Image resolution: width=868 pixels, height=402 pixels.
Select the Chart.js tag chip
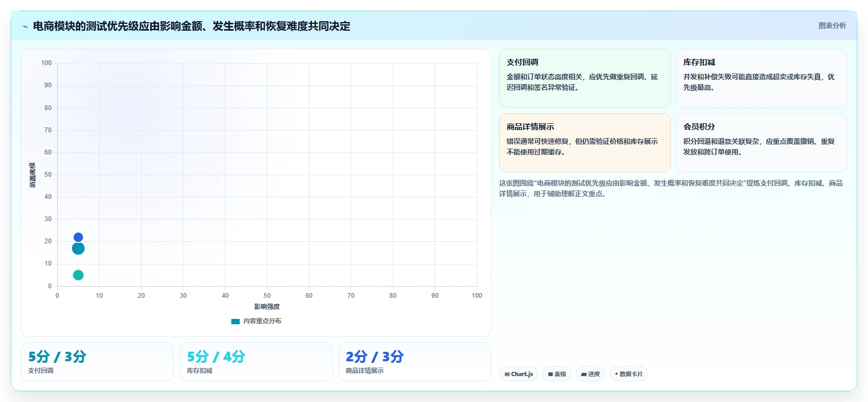(519, 374)
